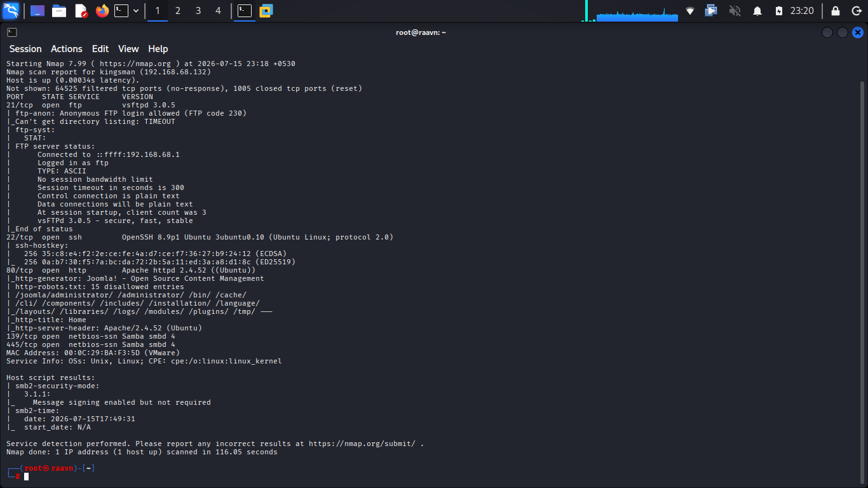Switch to workspace 2
This screenshot has height=488, width=868.
(x=178, y=11)
